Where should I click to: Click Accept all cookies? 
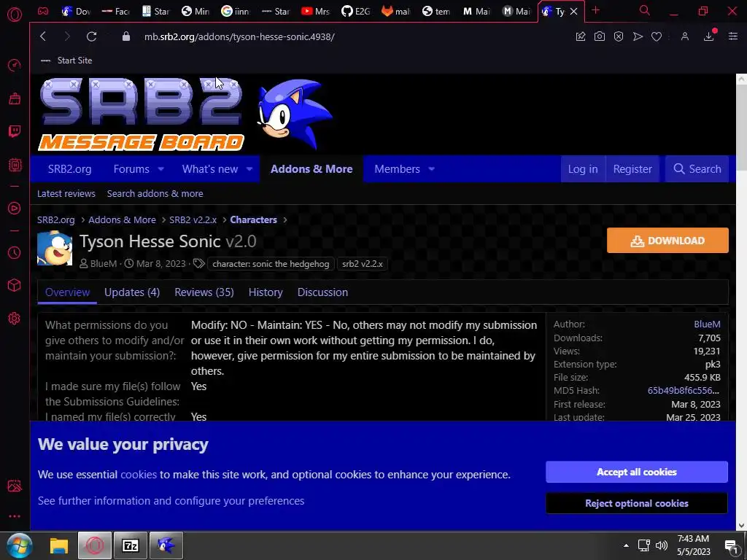[x=636, y=472]
